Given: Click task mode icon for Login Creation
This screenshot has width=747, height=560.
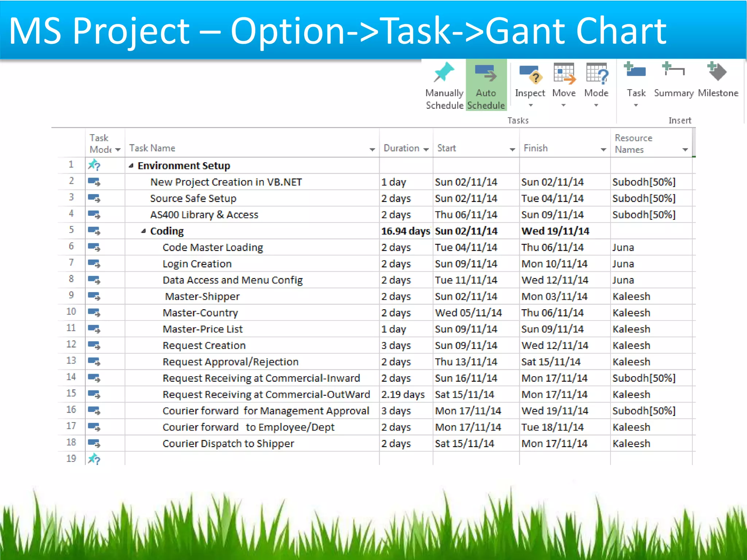Looking at the screenshot, I should 94,263.
